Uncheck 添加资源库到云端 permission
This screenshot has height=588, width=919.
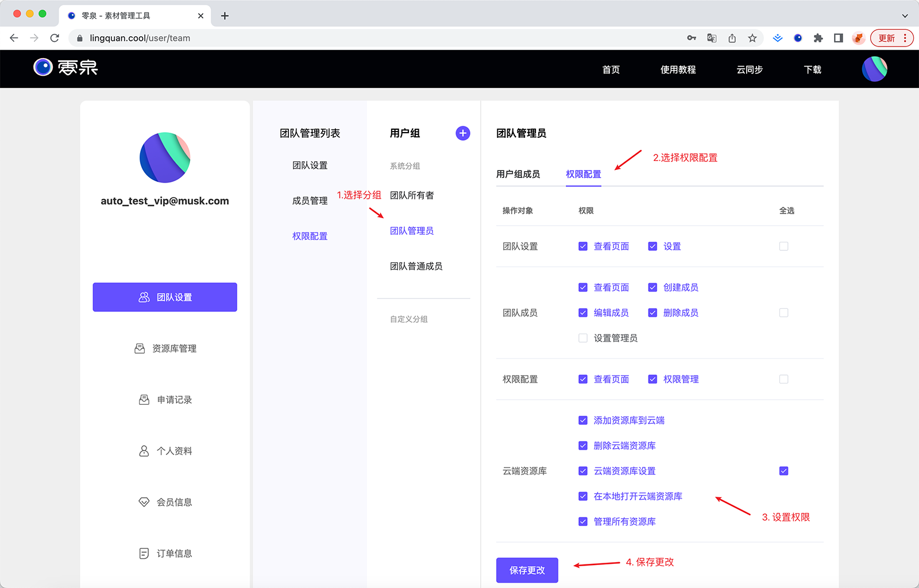coord(583,421)
